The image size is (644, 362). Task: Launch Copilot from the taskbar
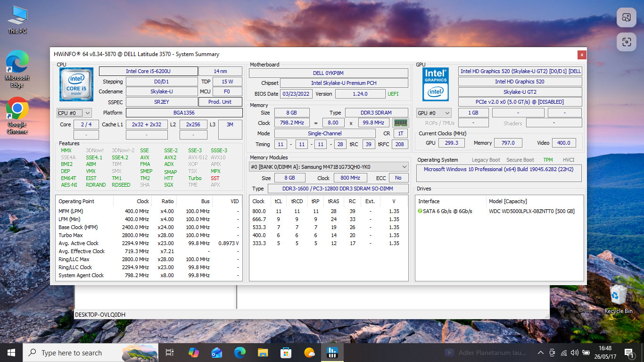coord(193,353)
